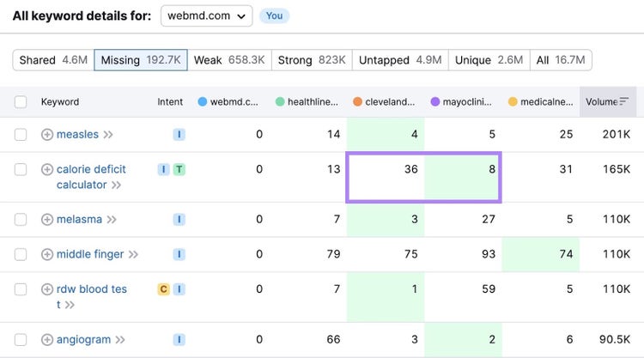Select the Shared 4.6M tab
Viewport: 644px width, 358px height.
[x=53, y=60]
